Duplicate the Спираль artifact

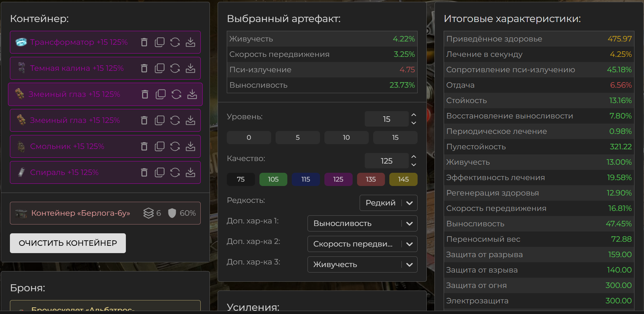pyautogui.click(x=160, y=172)
